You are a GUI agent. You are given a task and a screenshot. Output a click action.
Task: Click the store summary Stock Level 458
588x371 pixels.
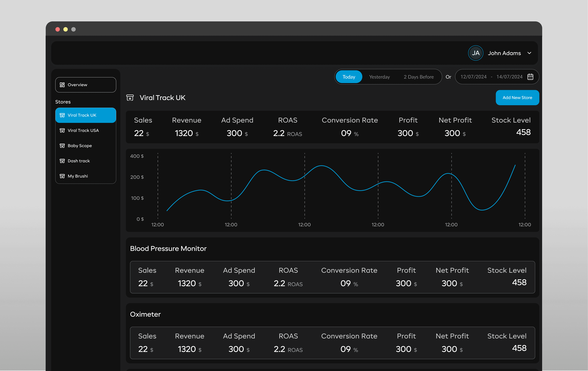[x=523, y=132]
